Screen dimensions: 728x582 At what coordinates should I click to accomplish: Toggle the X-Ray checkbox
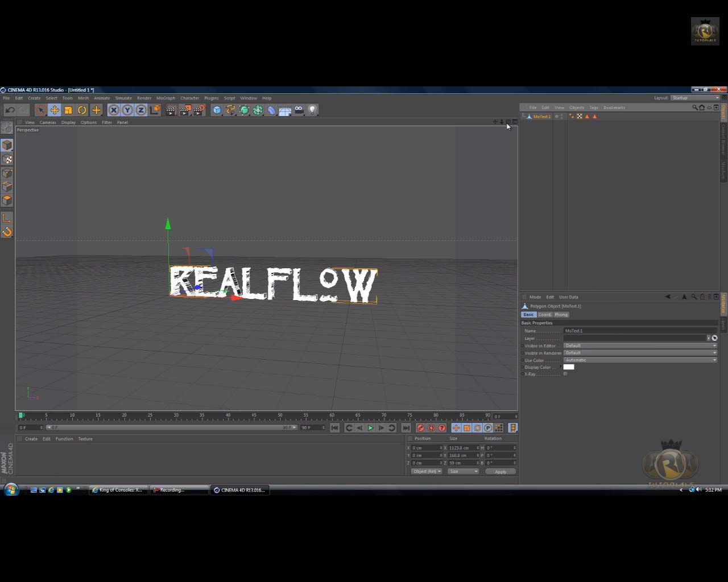point(565,374)
